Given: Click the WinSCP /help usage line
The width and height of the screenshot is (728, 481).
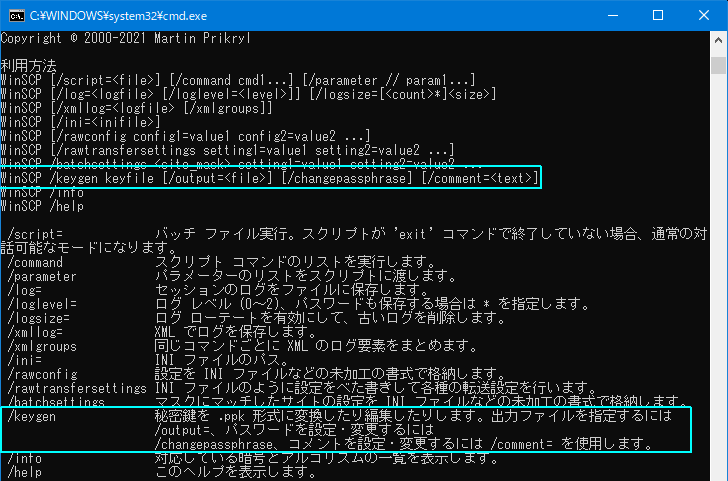Looking at the screenshot, I should [x=42, y=206].
